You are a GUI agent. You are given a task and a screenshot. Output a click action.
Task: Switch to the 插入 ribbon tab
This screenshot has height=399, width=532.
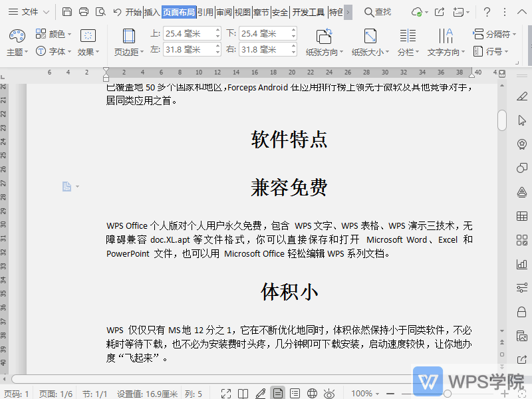point(152,11)
